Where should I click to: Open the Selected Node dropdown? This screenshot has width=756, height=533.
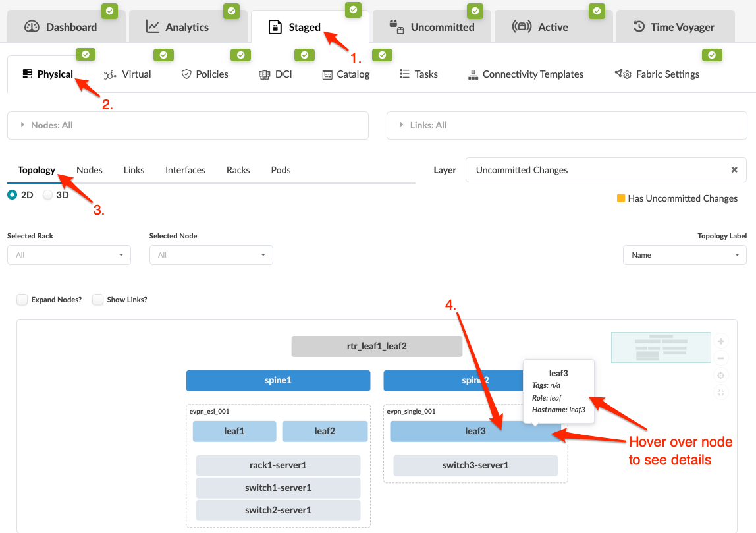[x=211, y=255]
